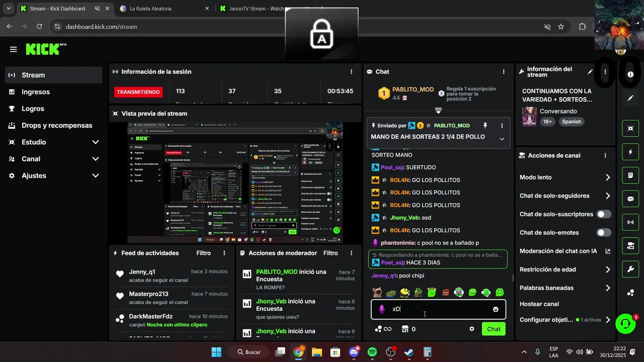Open Chat panel three-dot menu
644x362 pixels.
[504, 72]
